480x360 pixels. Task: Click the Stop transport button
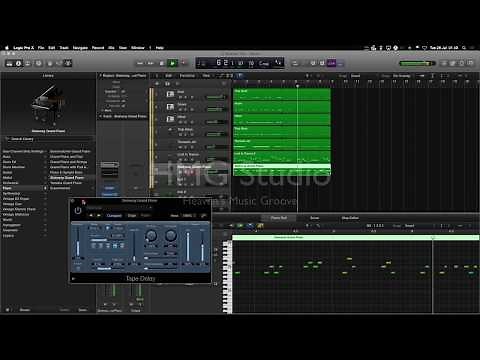tap(162, 63)
